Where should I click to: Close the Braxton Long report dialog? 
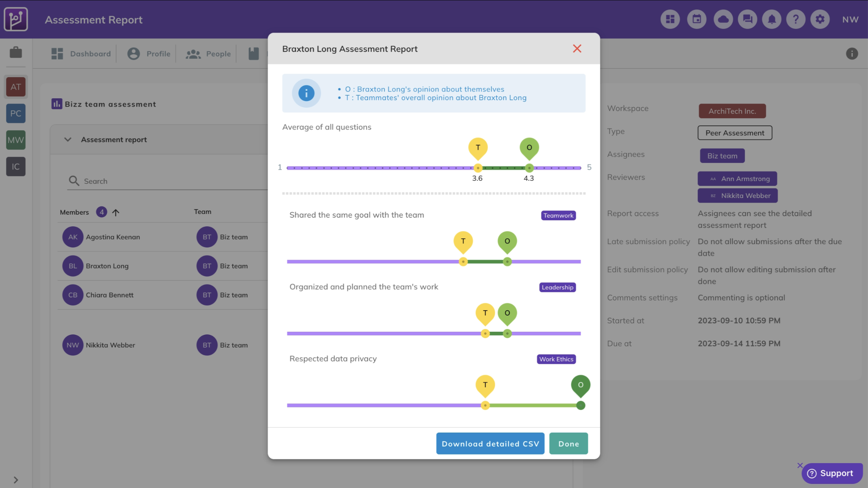coord(577,49)
